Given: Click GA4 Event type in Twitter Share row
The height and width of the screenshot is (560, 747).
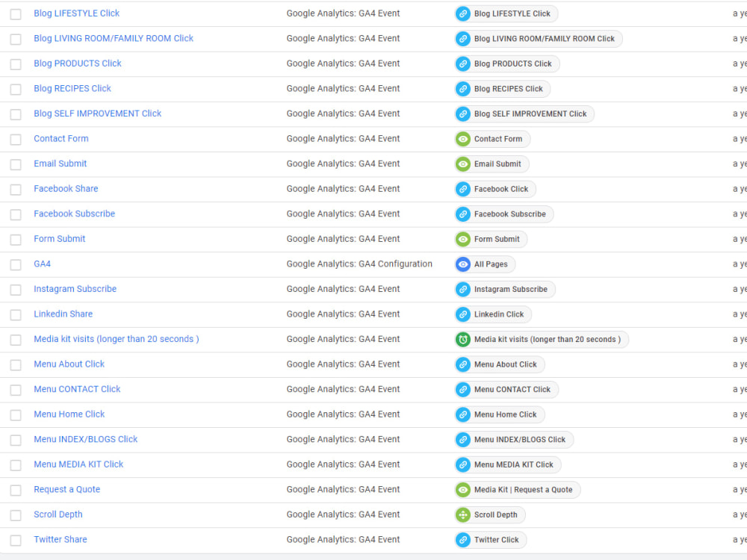Looking at the screenshot, I should 343,540.
